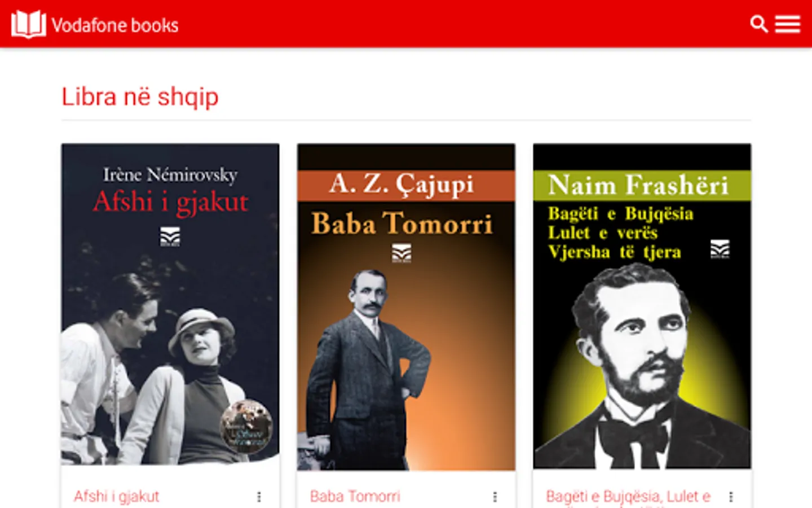Open options menu for Afshi i gjakut
This screenshot has height=508, width=812.
(x=259, y=497)
